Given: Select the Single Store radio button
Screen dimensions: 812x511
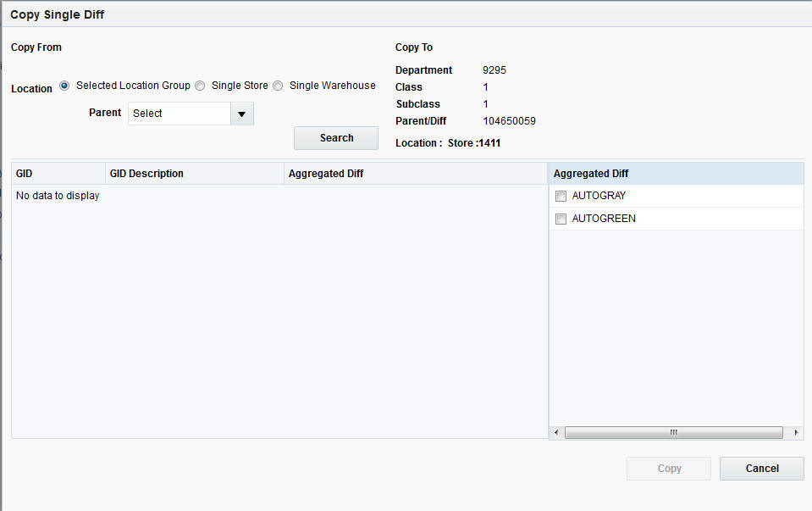Looking at the screenshot, I should coord(200,85).
